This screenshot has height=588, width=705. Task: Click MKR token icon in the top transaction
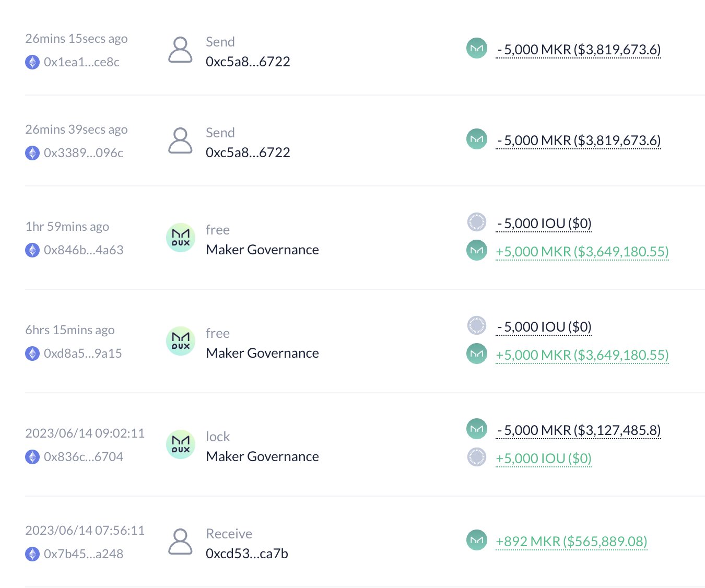(476, 49)
